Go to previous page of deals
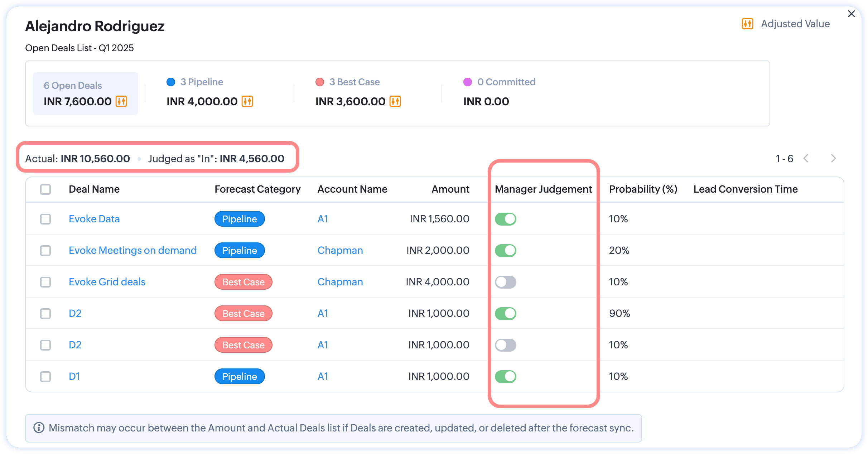Screen dimensions: 868x454 [x=806, y=159]
